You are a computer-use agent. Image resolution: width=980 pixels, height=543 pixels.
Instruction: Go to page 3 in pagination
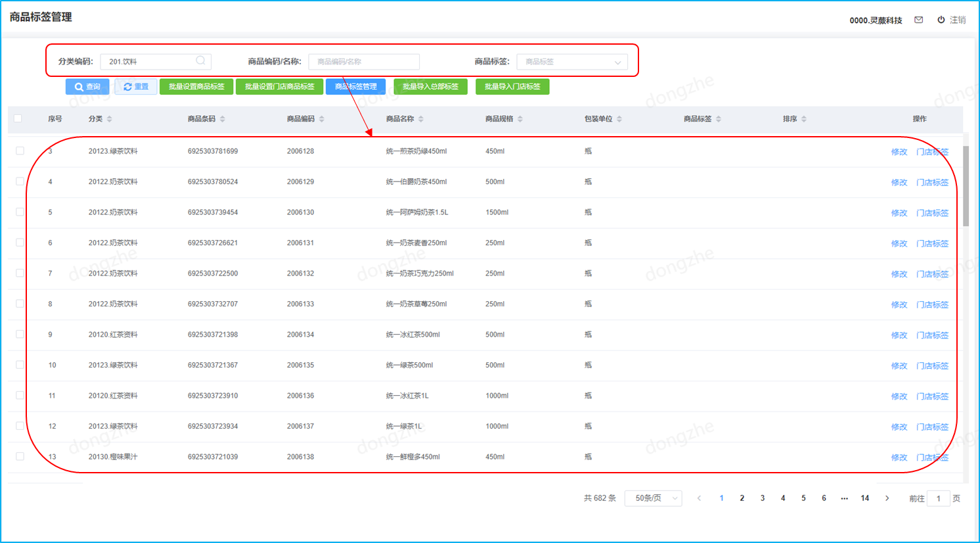[x=762, y=498]
